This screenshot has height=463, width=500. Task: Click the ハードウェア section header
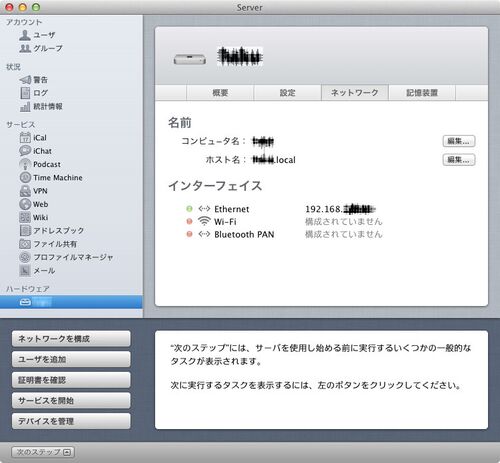(27, 289)
